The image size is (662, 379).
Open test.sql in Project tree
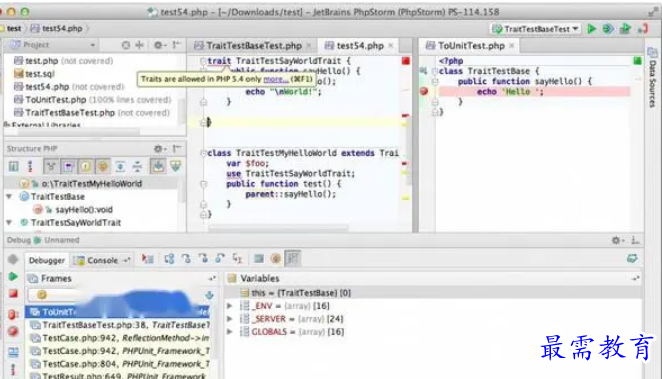[x=34, y=74]
